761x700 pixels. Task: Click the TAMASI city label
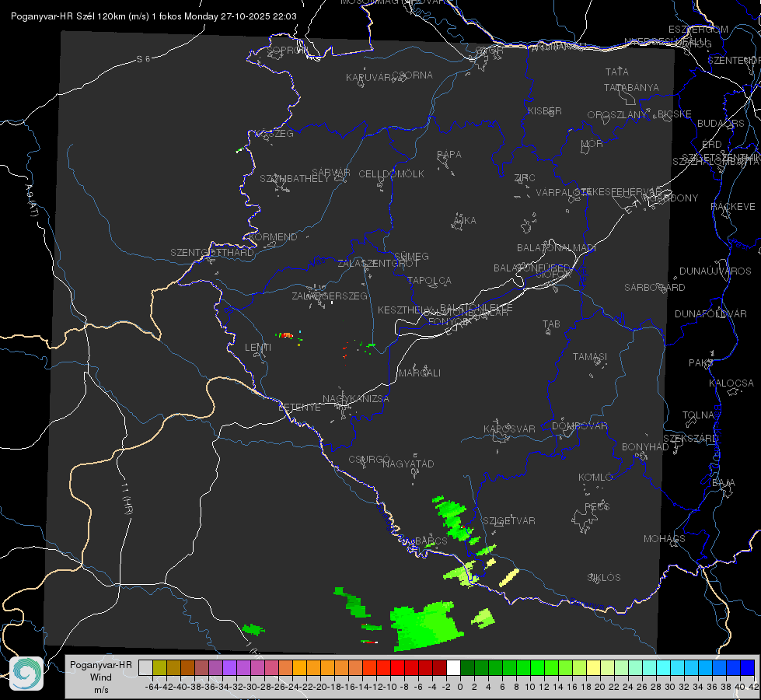(590, 357)
